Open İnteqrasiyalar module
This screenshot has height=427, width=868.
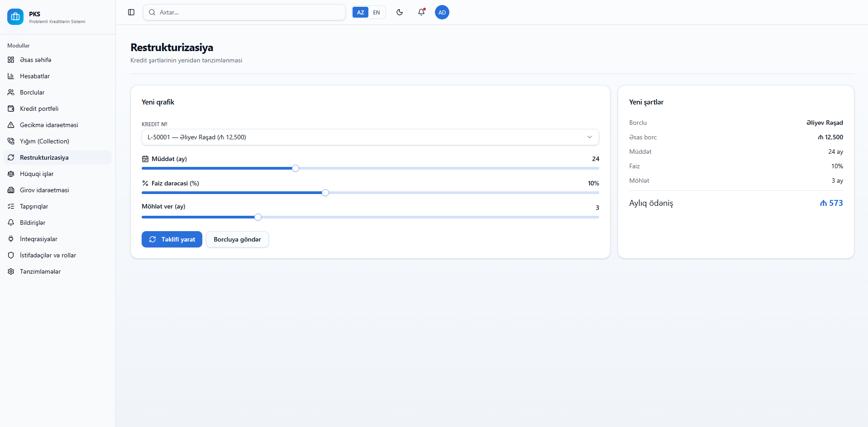[x=57, y=239]
